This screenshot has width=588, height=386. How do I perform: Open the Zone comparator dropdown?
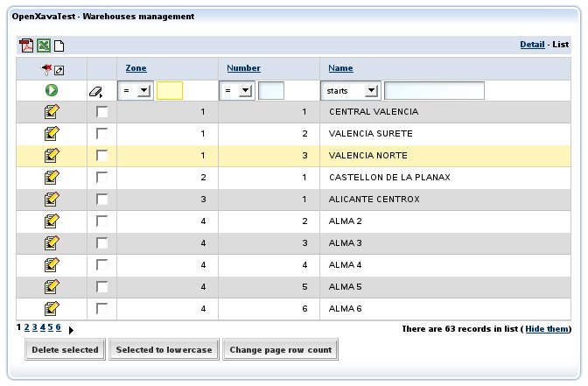coord(135,90)
